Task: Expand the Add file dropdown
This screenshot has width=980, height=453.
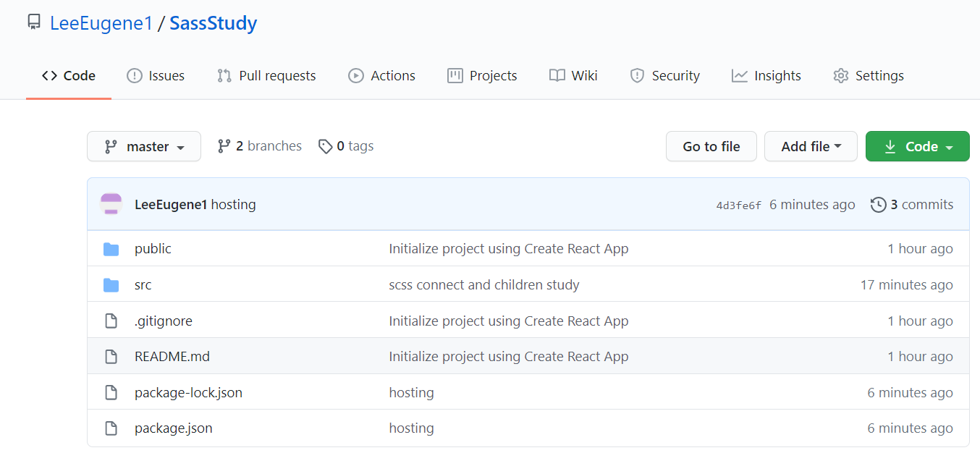Action: [x=811, y=146]
